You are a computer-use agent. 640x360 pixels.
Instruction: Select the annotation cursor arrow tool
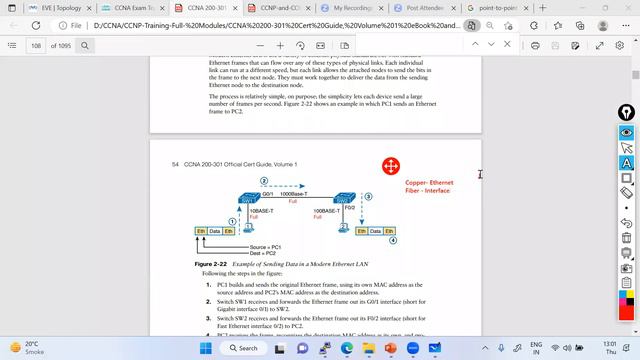click(626, 148)
